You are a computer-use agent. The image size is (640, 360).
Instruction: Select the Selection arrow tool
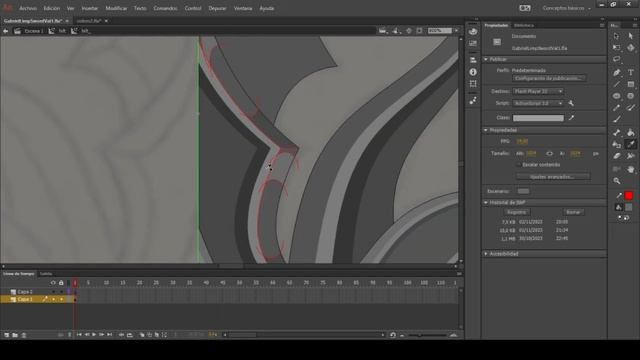tap(616, 36)
